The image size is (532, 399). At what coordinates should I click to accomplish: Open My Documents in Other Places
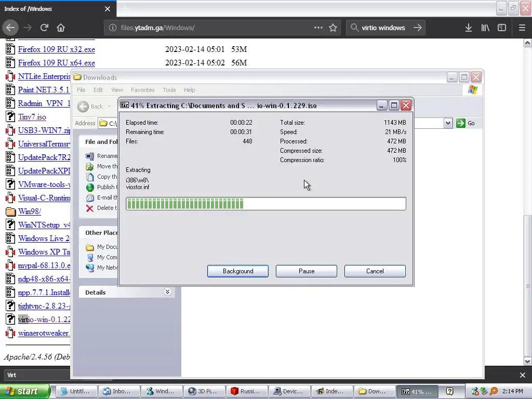click(102, 247)
